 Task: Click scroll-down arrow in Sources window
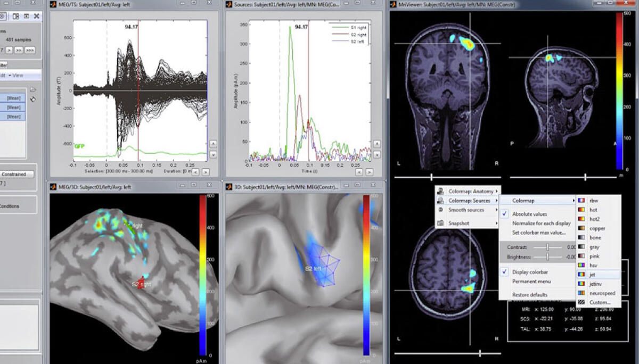tap(377, 154)
